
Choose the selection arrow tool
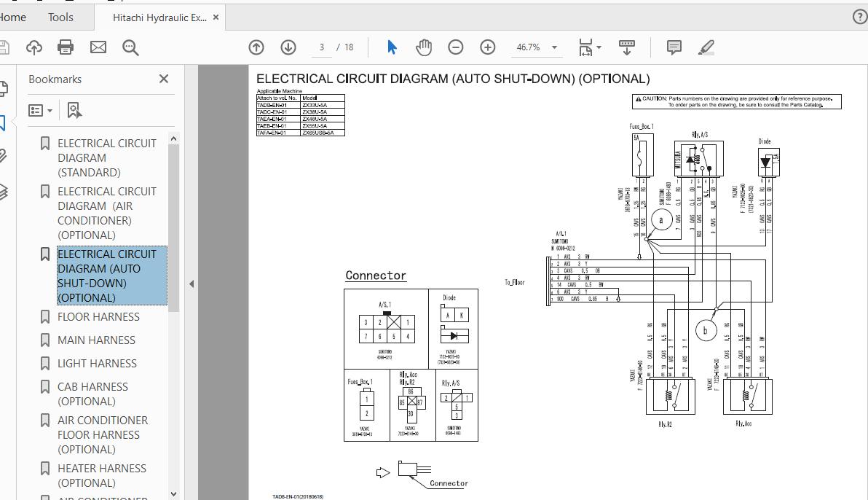coord(392,47)
